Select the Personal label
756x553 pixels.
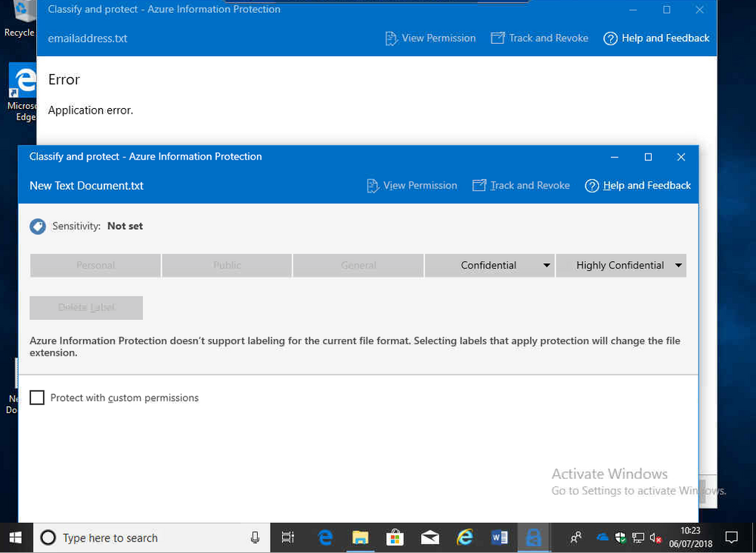point(95,266)
